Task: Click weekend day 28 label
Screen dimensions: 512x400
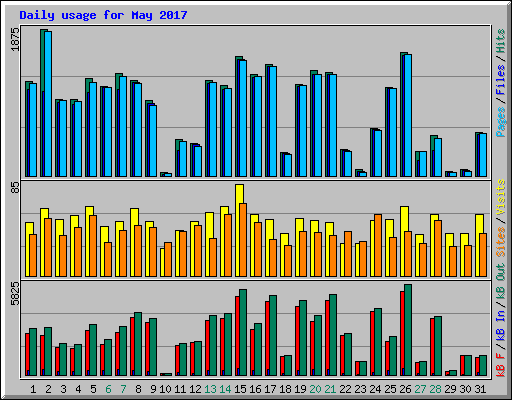Action: click(435, 389)
